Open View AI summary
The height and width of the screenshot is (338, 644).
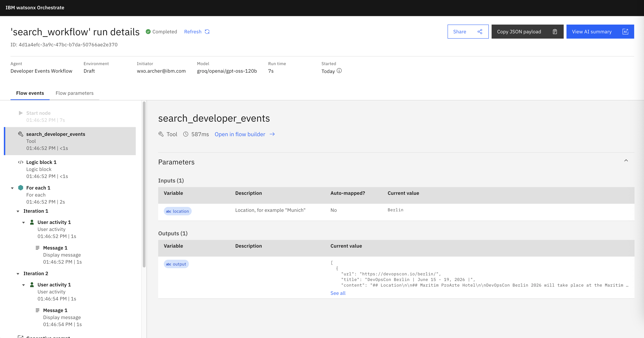tap(600, 32)
